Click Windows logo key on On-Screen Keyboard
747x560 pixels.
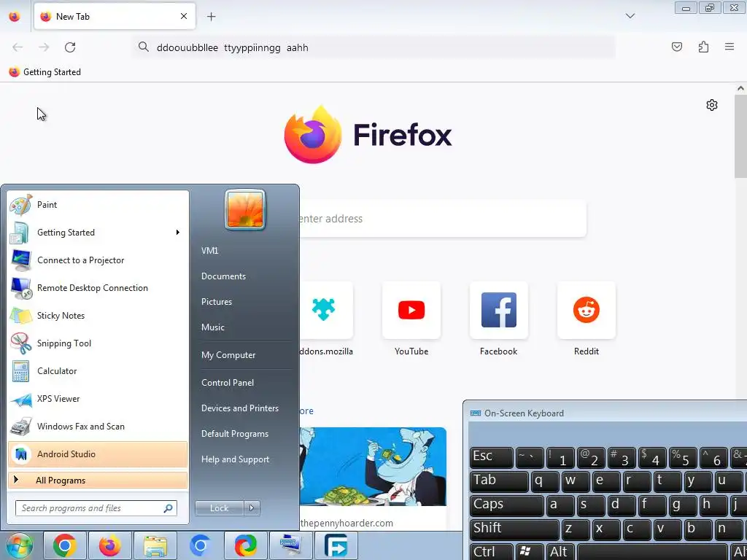coord(530,552)
